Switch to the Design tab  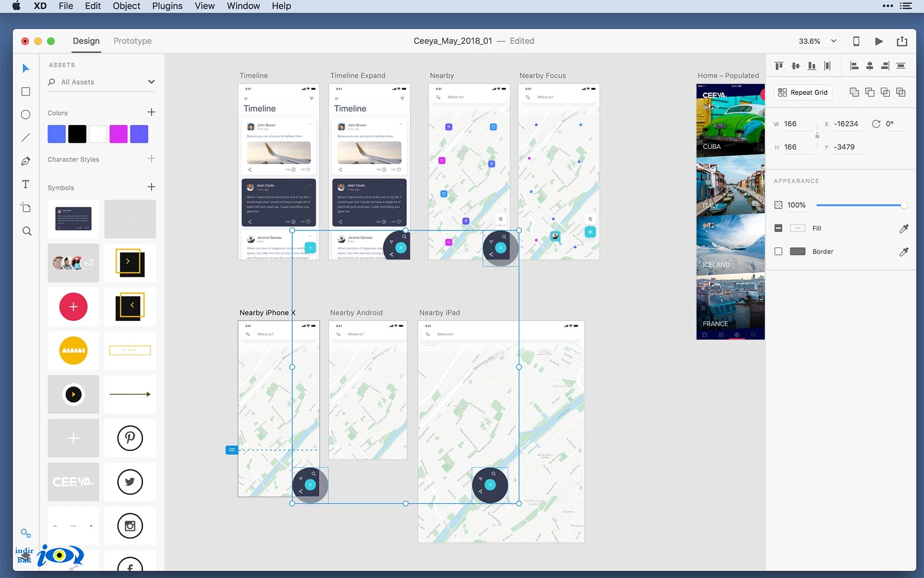pyautogui.click(x=86, y=41)
